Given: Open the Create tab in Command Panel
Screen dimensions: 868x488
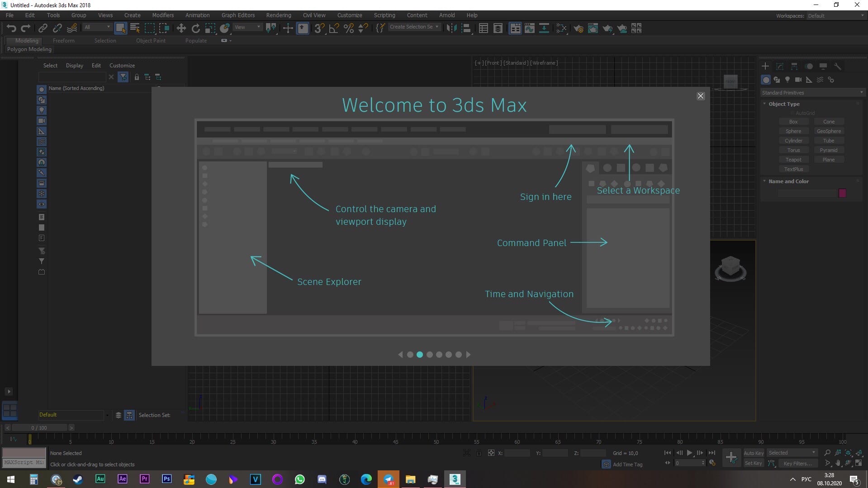Looking at the screenshot, I should click(765, 66).
